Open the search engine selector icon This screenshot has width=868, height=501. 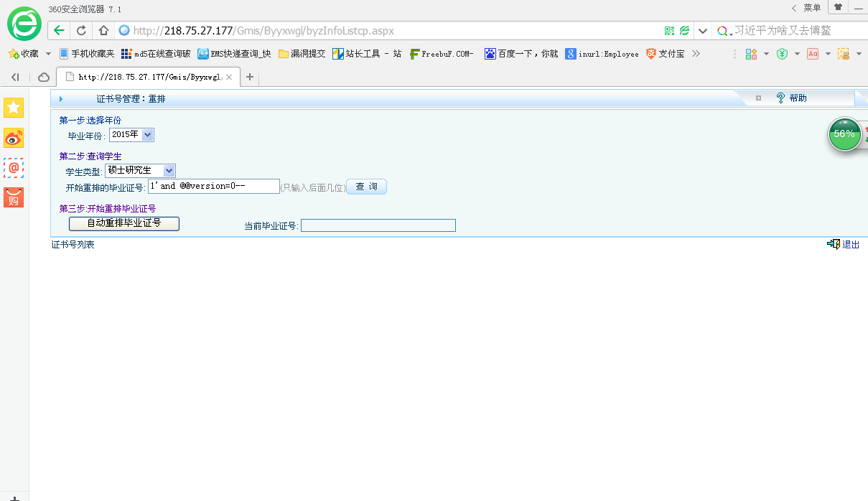(x=724, y=31)
